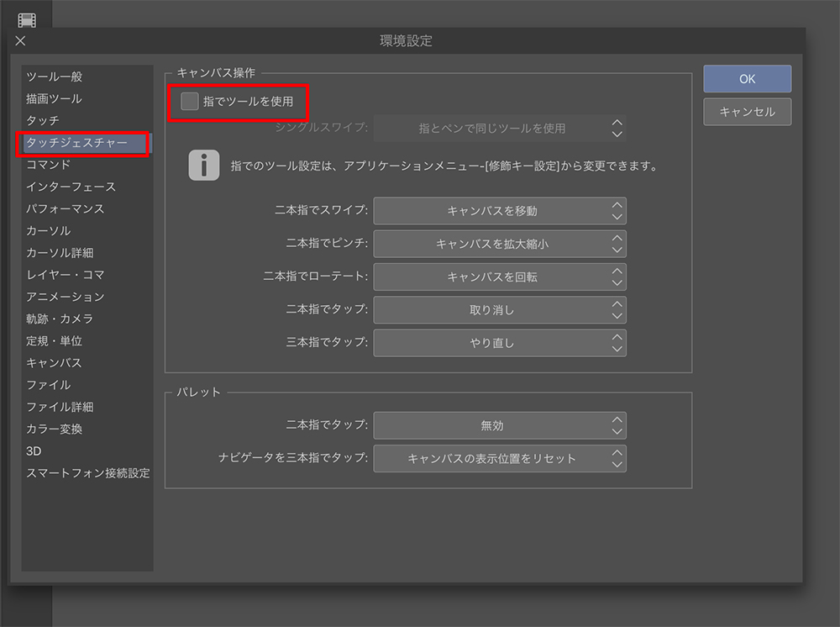Go to the スマートフォン接続設定 category
The width and height of the screenshot is (840, 627).
[87, 473]
